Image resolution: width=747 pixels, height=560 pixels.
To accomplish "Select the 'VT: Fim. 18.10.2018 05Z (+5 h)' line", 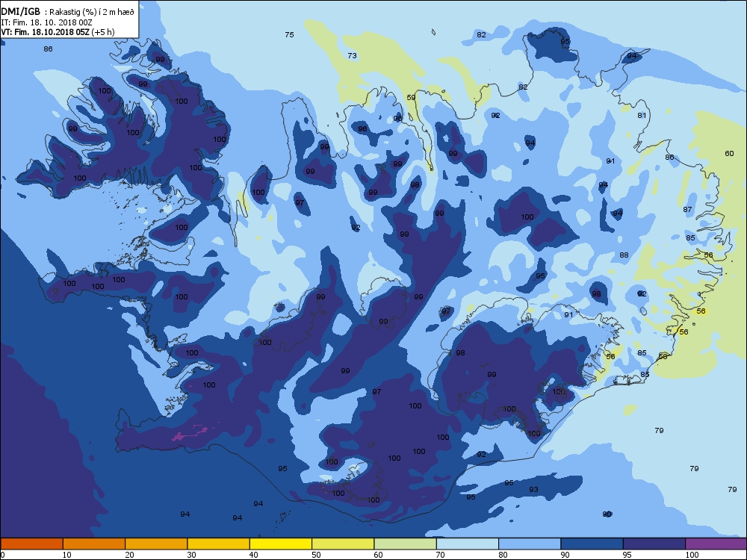I will (x=58, y=32).
